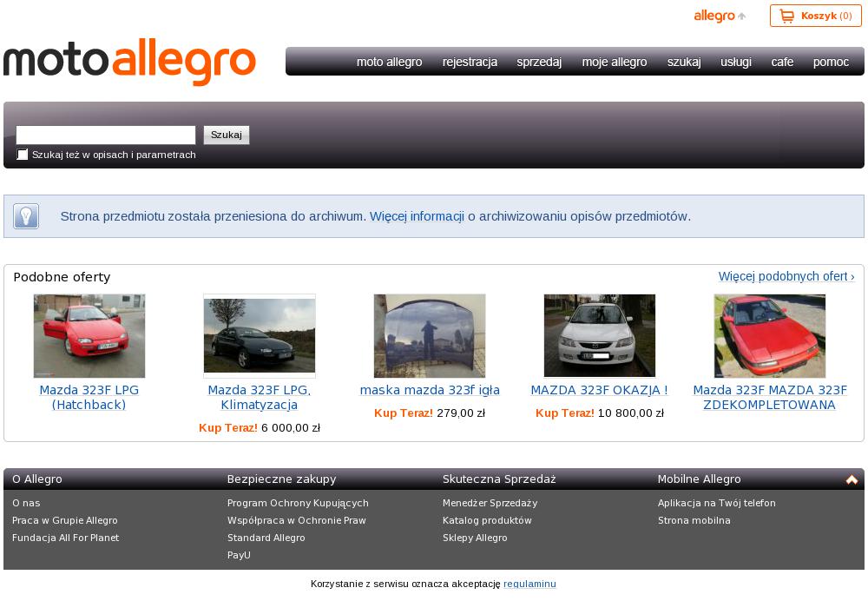Open 'Aplikacja na Twój telefon' footer link
Image resolution: width=868 pixels, height=601 pixels.
pos(717,503)
